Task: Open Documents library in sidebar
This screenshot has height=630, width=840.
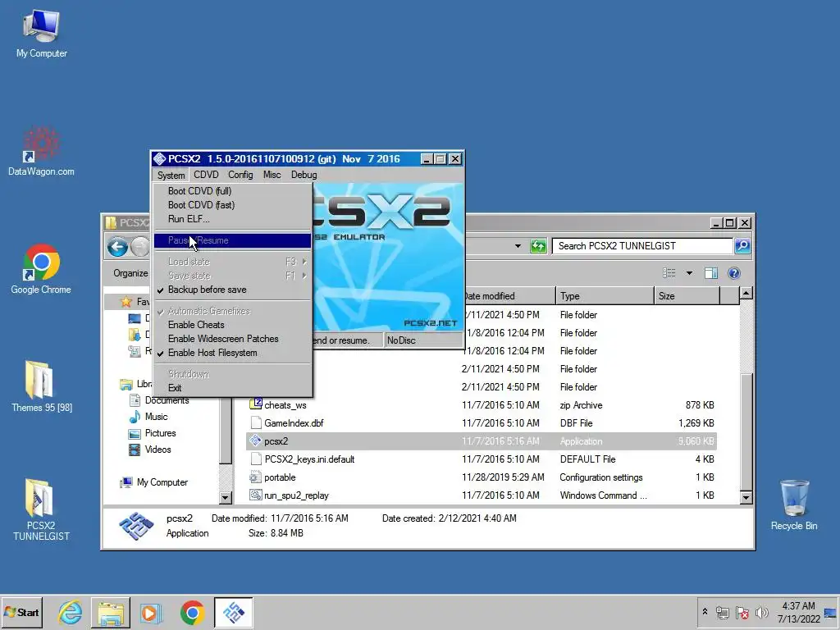Action: click(x=159, y=400)
